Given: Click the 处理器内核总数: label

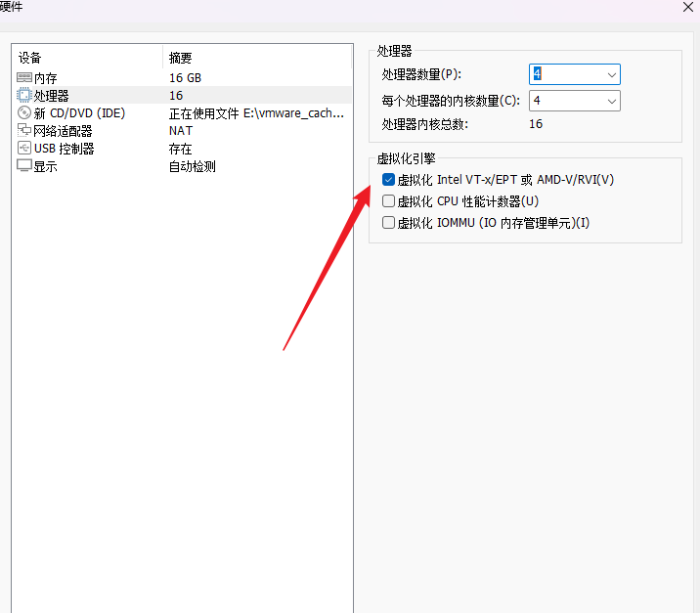Looking at the screenshot, I should (424, 124).
